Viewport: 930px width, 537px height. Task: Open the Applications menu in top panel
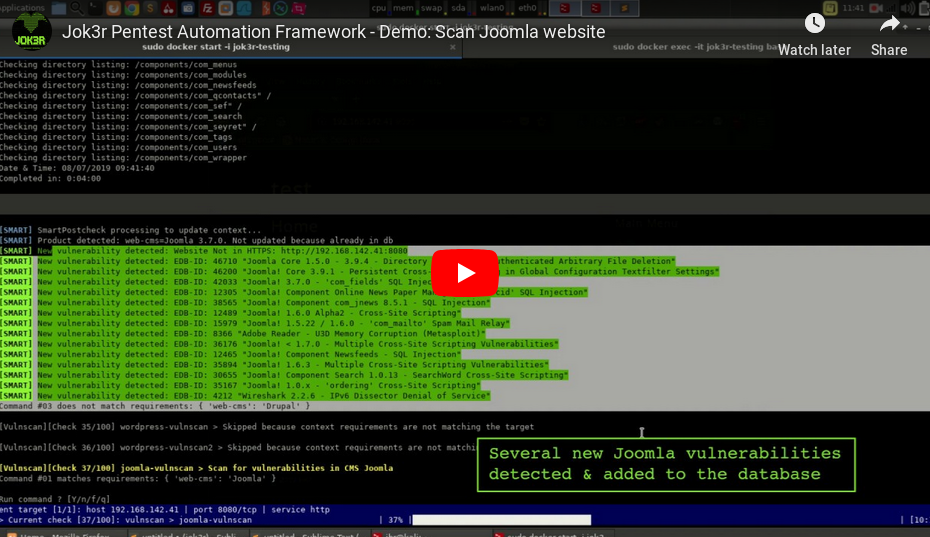pos(22,8)
